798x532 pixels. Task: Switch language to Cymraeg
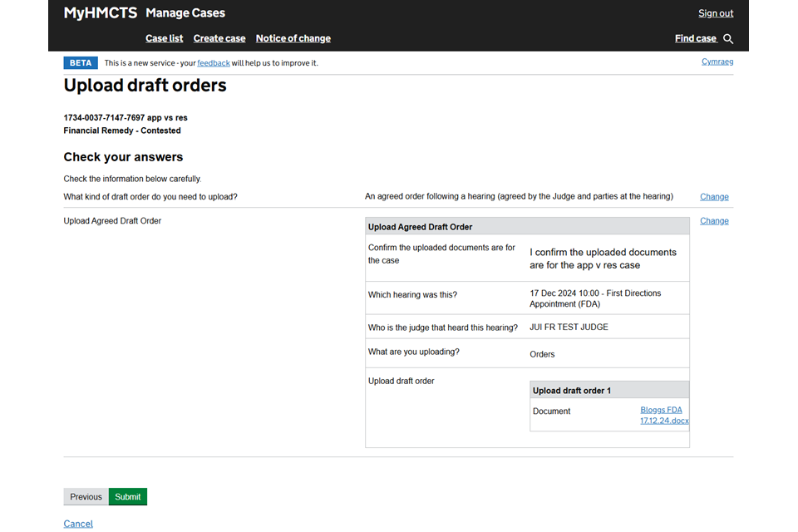coord(717,62)
